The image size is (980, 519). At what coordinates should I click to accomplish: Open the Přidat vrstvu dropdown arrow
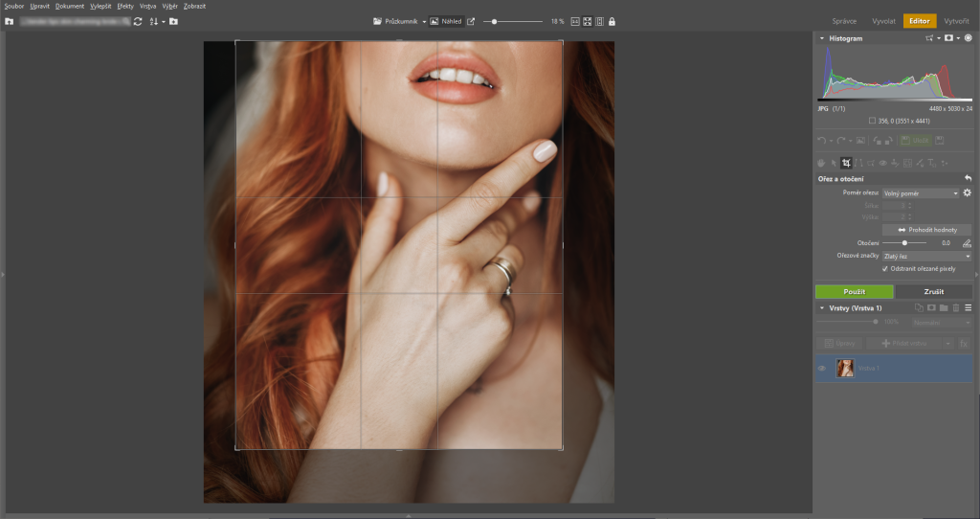click(948, 344)
